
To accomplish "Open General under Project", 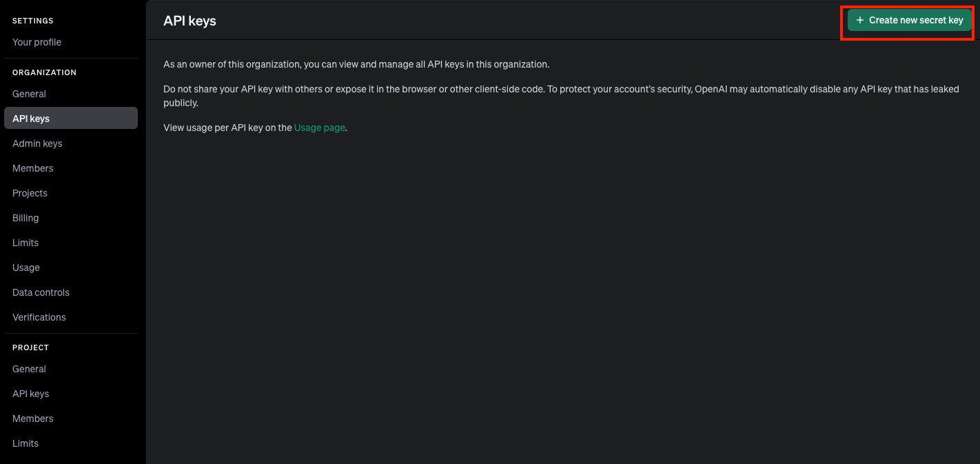I will pos(29,369).
